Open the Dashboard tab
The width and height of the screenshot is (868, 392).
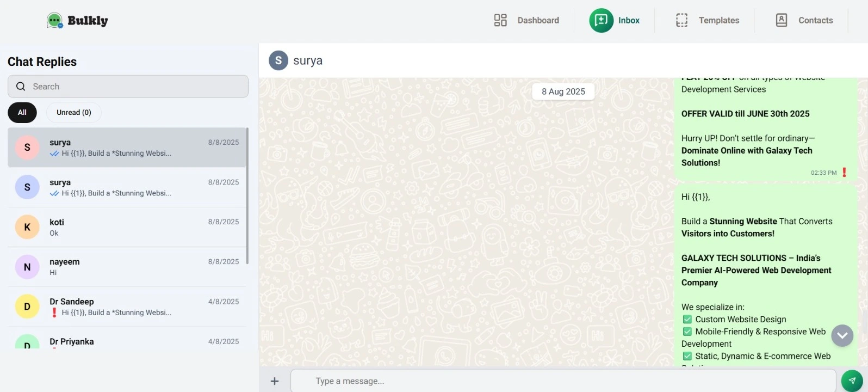(x=526, y=20)
